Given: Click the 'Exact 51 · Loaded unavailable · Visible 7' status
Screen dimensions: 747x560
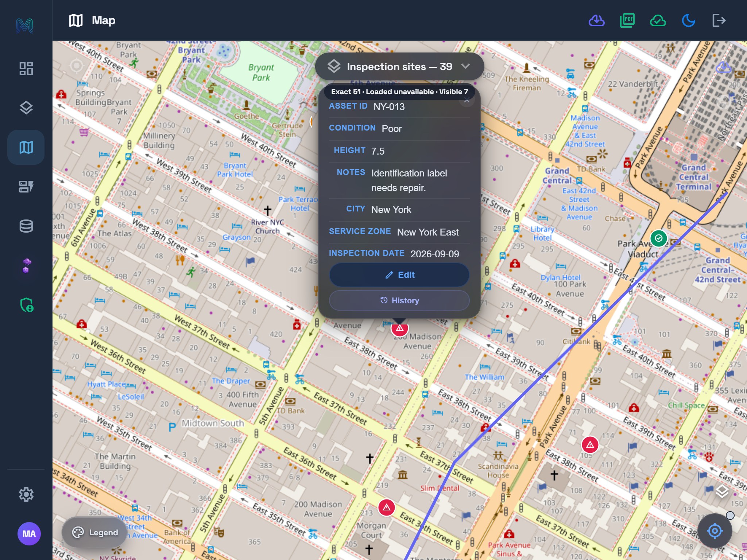Looking at the screenshot, I should (400, 92).
